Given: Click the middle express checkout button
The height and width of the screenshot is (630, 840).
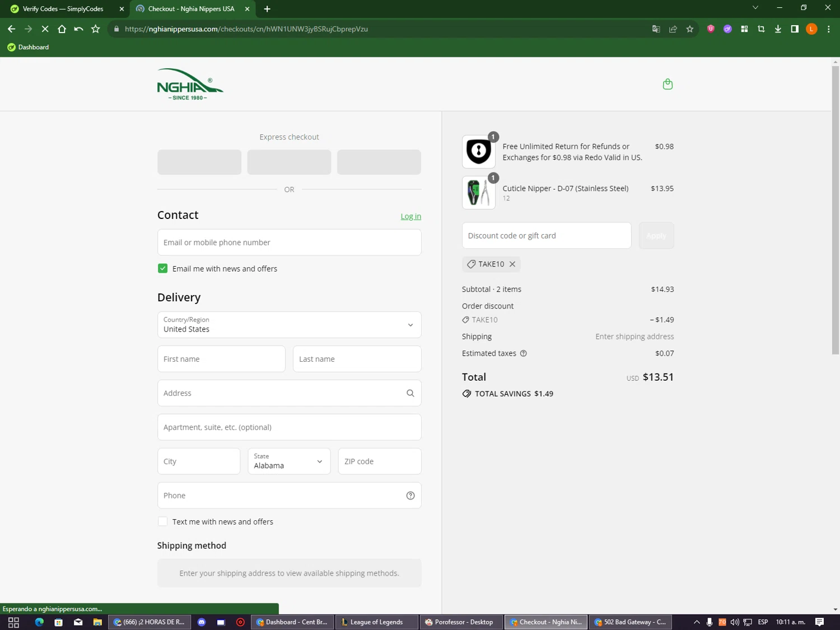Looking at the screenshot, I should tap(289, 162).
